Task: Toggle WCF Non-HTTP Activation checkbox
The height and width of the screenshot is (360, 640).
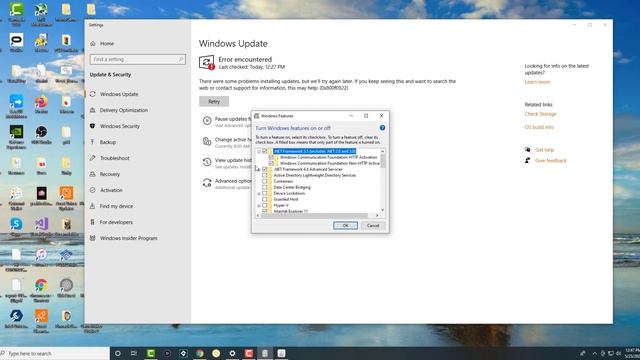Action: tap(271, 163)
